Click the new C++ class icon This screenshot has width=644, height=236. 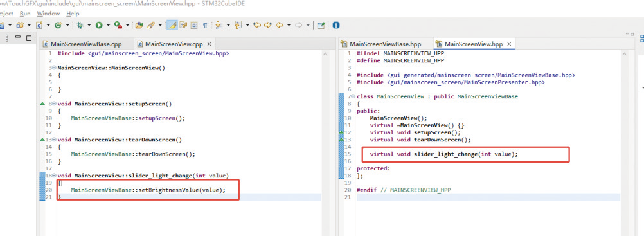coord(39,25)
